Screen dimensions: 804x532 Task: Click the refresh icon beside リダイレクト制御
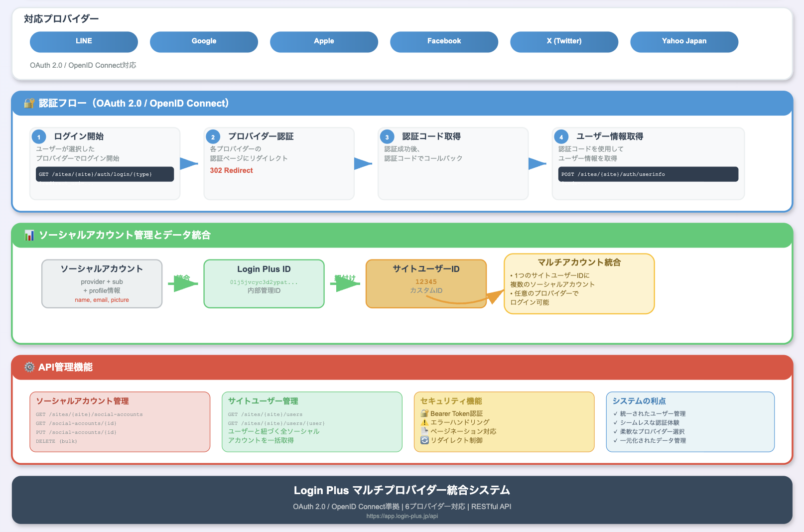[x=424, y=440]
